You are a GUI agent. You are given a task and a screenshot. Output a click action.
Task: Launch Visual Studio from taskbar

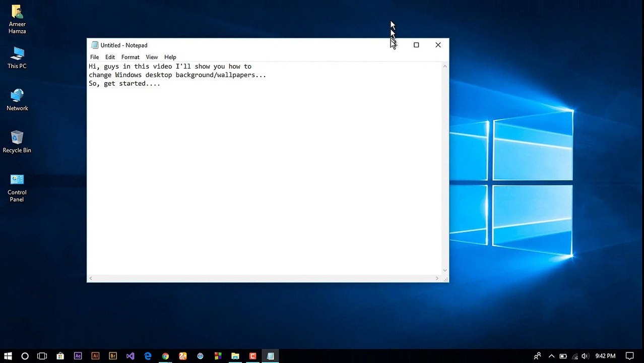[x=130, y=356]
